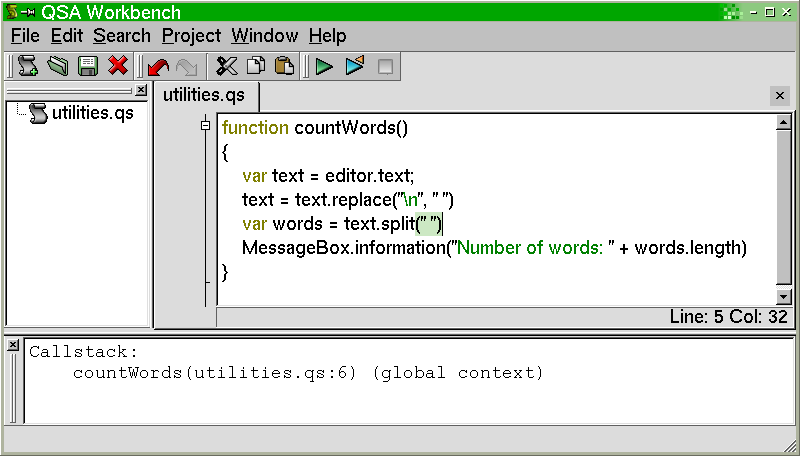Click the output panel drag handle
Image resolution: width=800 pixels, height=456 pixels.
13,388
